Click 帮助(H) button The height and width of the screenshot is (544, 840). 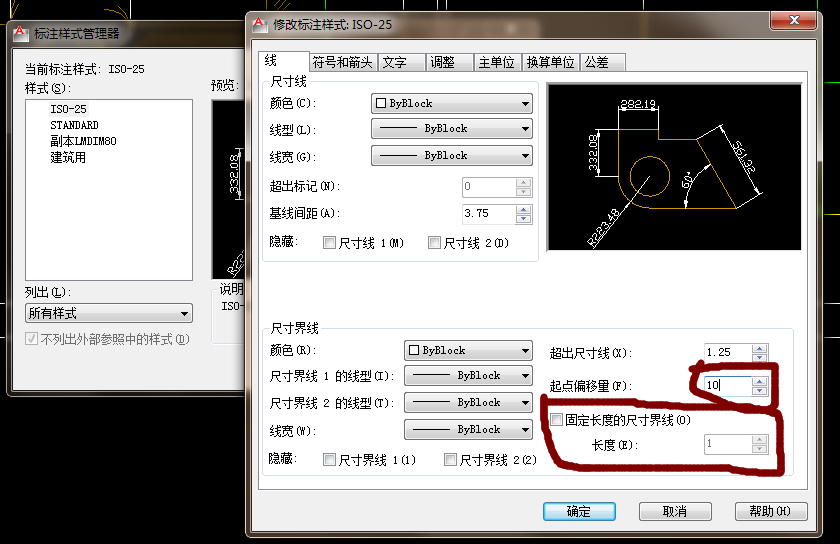770,511
